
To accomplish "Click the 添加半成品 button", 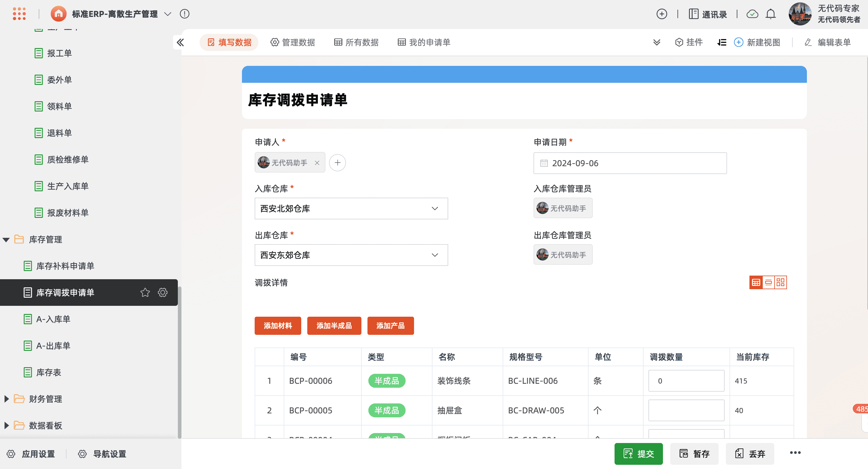I will [334, 325].
